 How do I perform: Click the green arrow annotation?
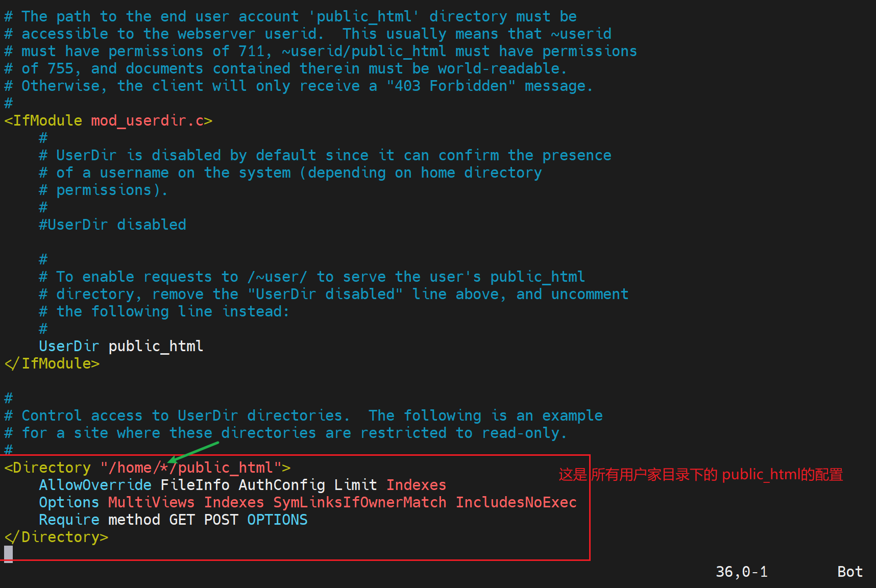pyautogui.click(x=194, y=452)
